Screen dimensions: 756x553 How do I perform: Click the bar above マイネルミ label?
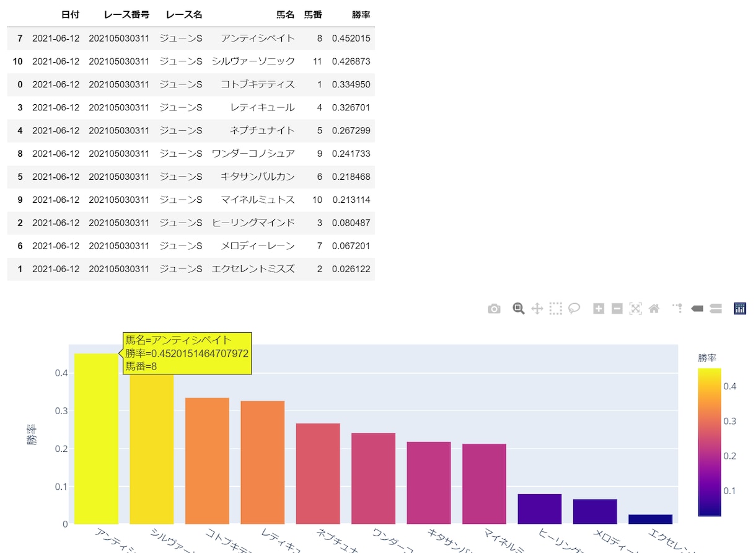point(484,484)
